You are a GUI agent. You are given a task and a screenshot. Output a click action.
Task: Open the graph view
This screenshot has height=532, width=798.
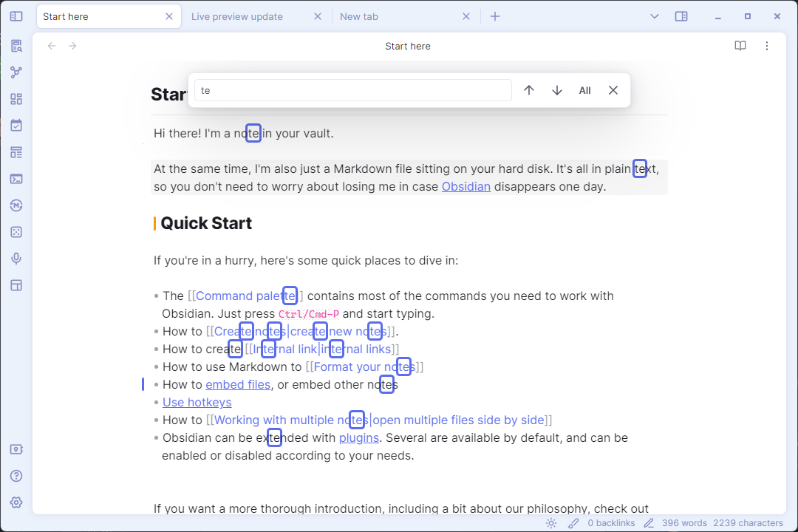coord(16,72)
